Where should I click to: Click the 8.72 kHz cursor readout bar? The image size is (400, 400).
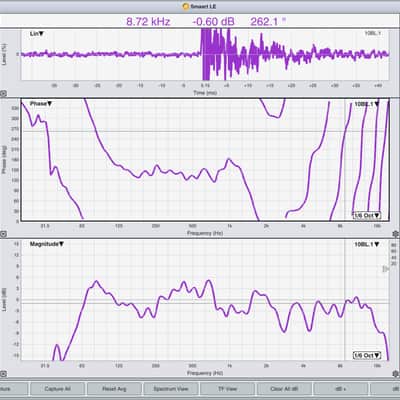(200, 22)
